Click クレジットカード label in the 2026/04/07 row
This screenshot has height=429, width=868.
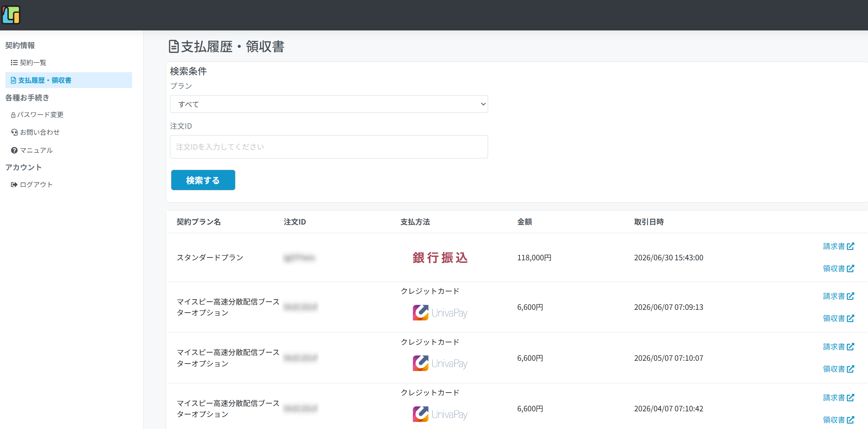tap(430, 393)
